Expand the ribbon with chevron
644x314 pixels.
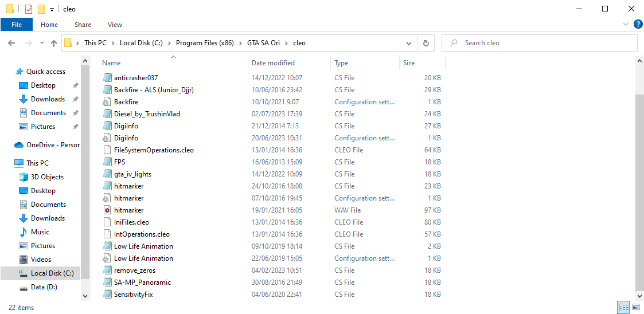(x=626, y=24)
